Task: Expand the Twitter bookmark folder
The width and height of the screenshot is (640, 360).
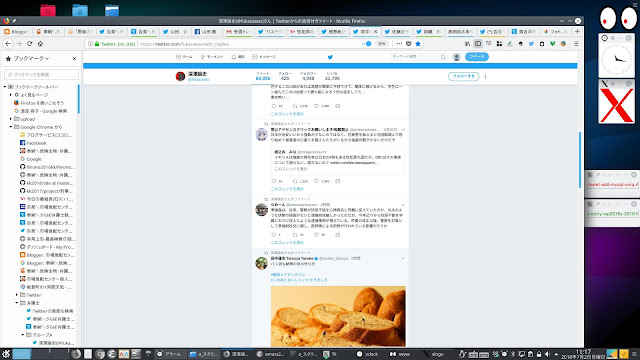Action: click(x=17, y=295)
